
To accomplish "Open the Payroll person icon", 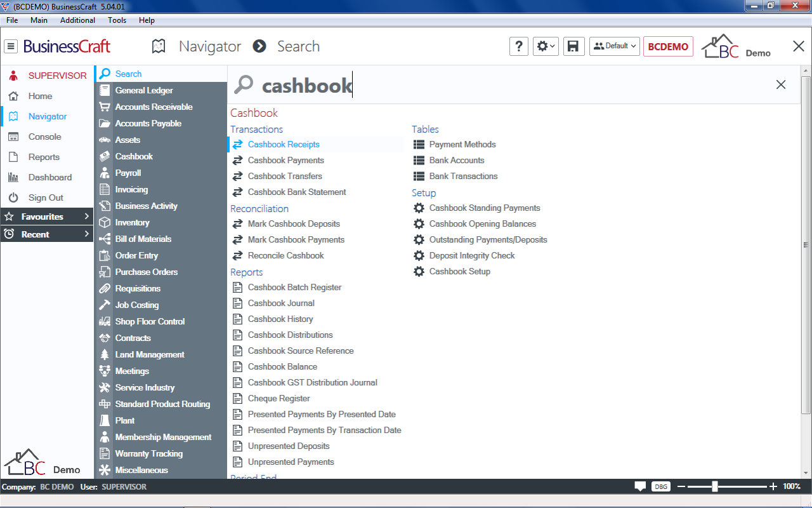I will coord(105,173).
